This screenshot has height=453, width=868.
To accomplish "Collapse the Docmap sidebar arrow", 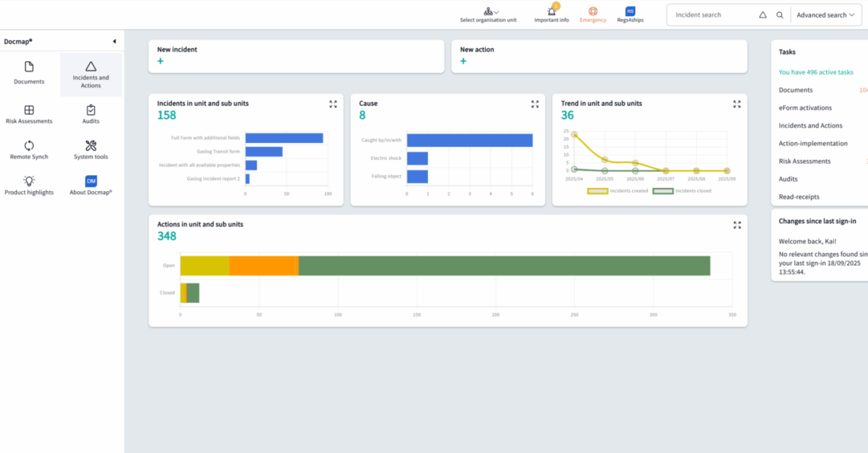I will [114, 41].
